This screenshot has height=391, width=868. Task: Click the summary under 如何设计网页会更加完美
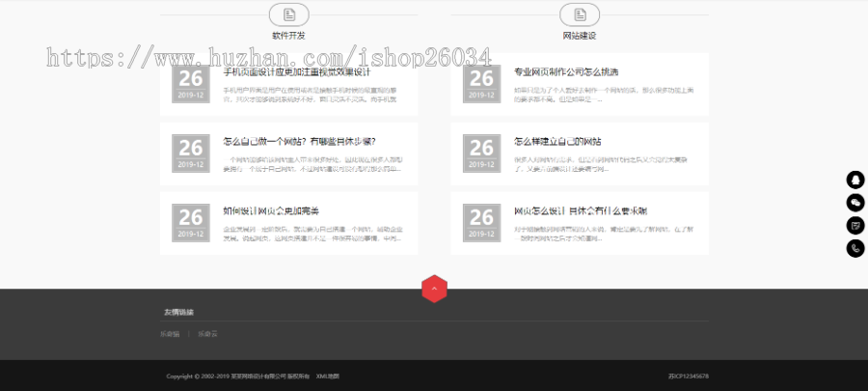click(x=312, y=234)
